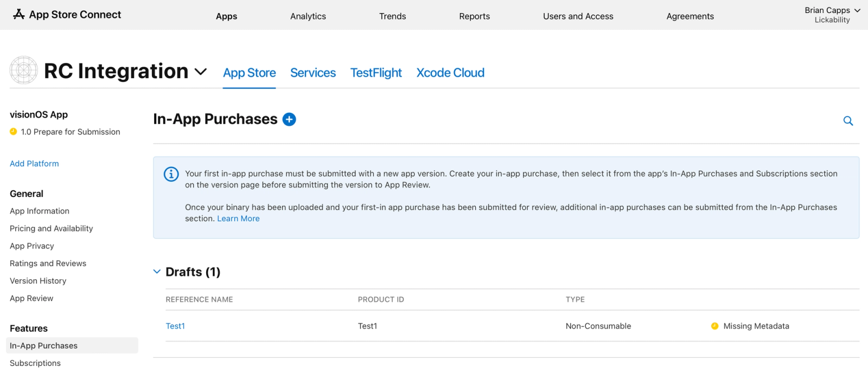
Task: Click the General sidebar section heading
Action: coord(27,194)
